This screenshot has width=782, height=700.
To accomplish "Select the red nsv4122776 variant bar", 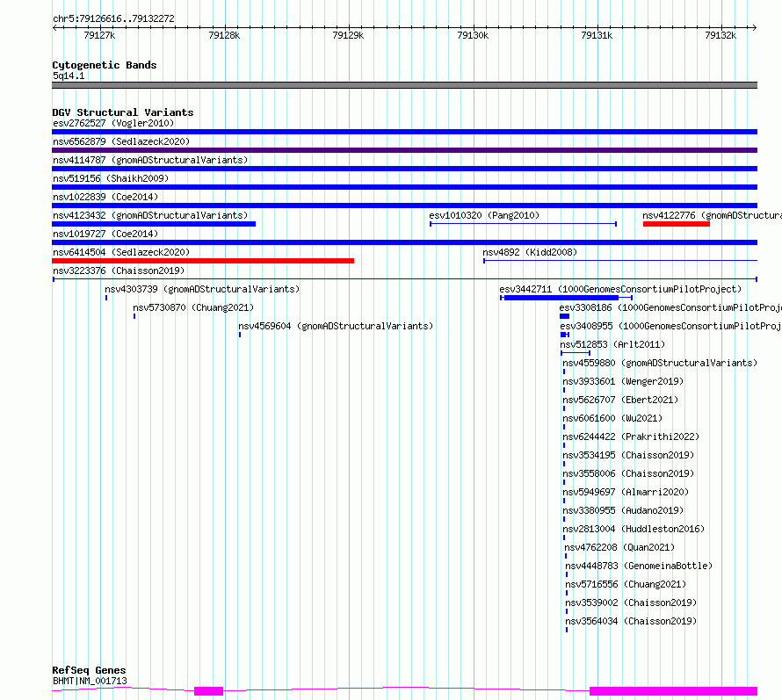I will click(677, 224).
